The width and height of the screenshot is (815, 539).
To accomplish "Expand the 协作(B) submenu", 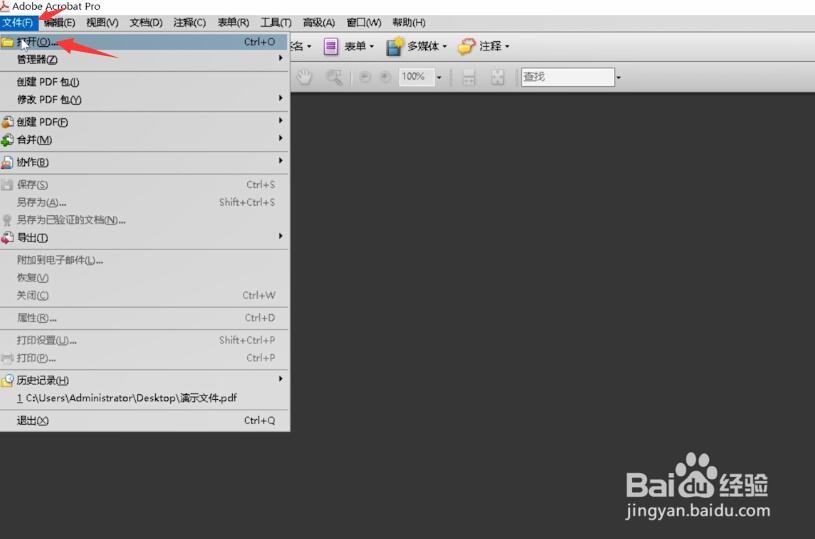I will (x=144, y=162).
